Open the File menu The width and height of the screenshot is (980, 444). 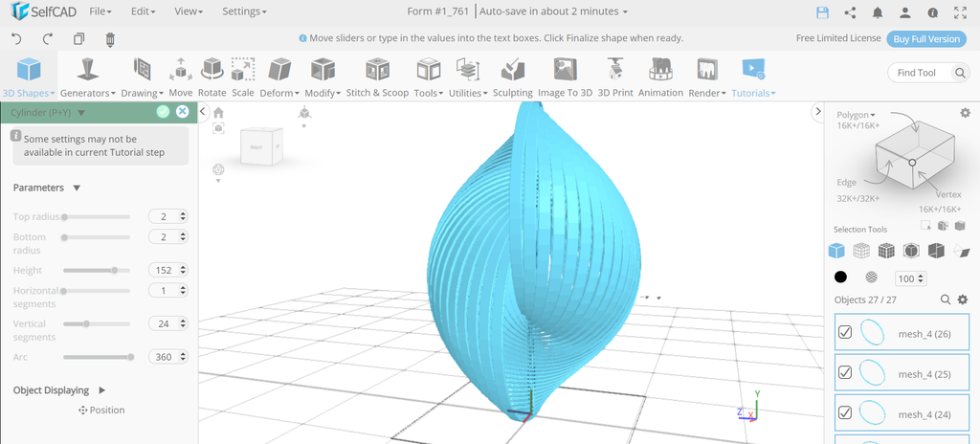[100, 11]
